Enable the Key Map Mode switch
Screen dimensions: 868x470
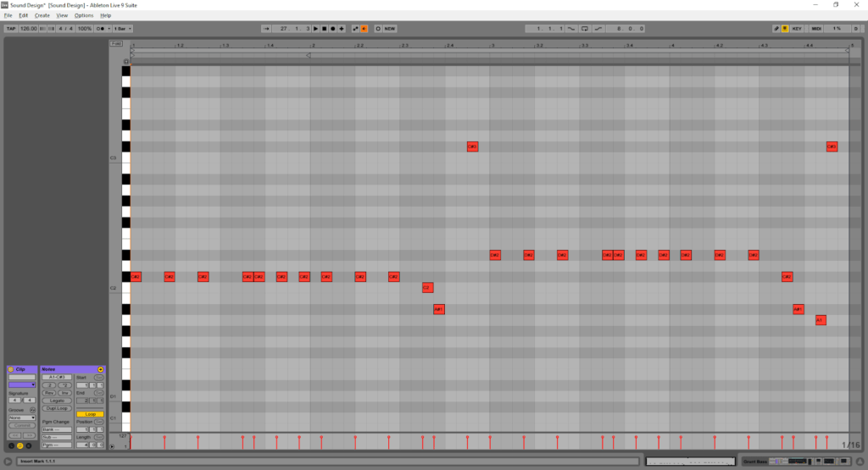(x=797, y=28)
